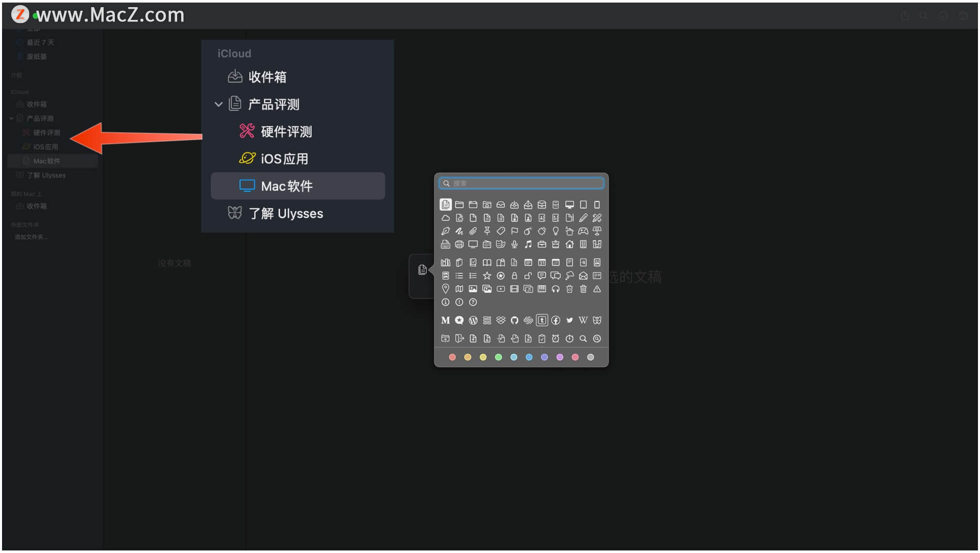The width and height of the screenshot is (980, 553).
Task: Pick the open envelope icon
Action: 583,276
